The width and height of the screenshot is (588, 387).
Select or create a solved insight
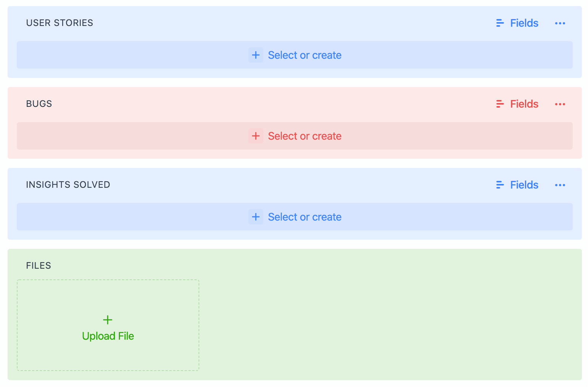click(x=305, y=217)
